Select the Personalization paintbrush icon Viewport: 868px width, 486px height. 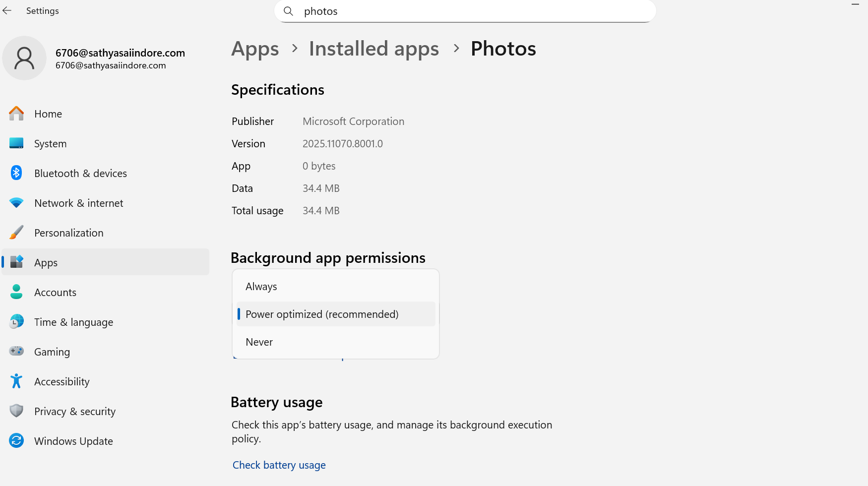point(16,233)
